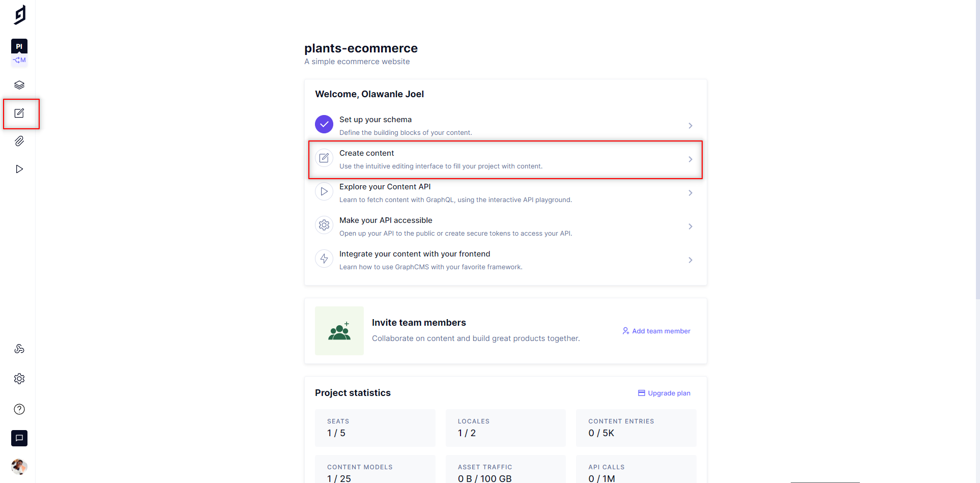Image resolution: width=980 pixels, height=483 pixels.
Task: Open the feedback chat icon
Action: (x=19, y=438)
